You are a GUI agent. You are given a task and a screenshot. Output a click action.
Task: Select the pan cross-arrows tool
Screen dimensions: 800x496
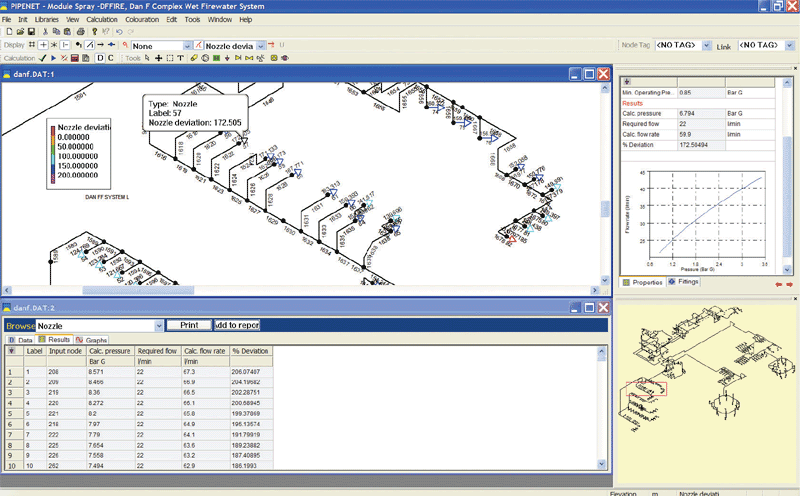point(159,58)
